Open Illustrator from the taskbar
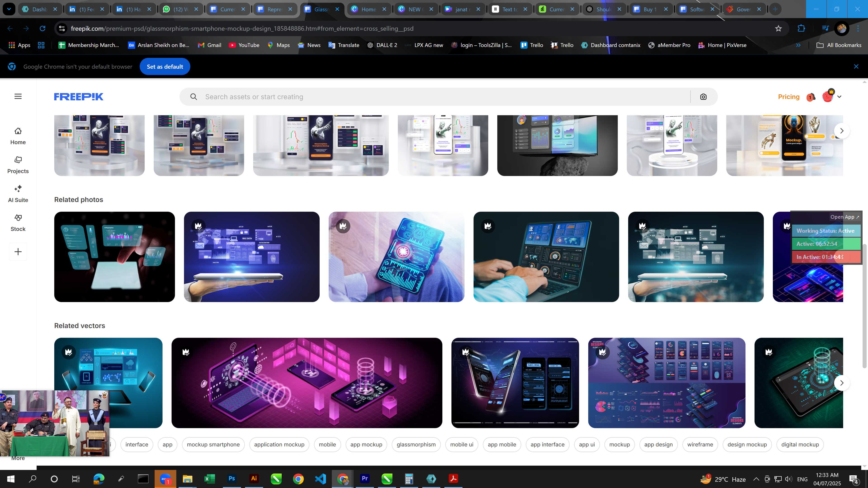Viewport: 868px width, 488px height. click(254, 479)
